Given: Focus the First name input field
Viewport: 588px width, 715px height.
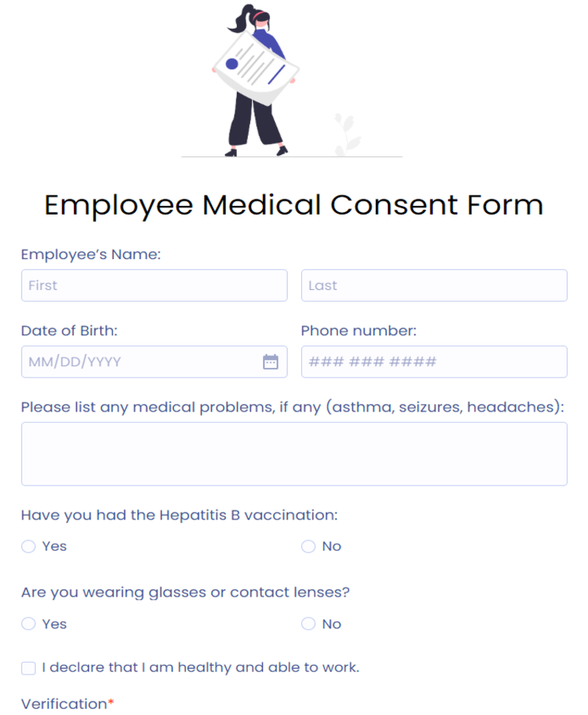Looking at the screenshot, I should click(154, 285).
